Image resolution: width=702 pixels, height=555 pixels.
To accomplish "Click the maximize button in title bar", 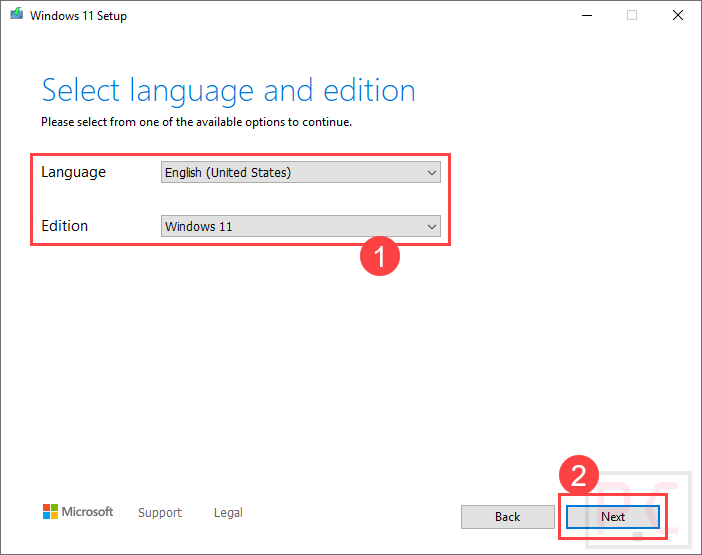I will coord(632,16).
